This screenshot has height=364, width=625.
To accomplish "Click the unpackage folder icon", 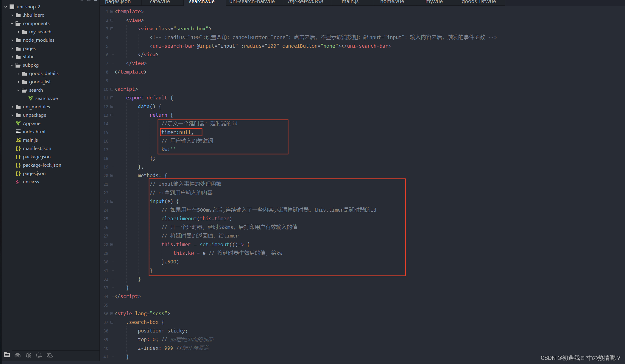I will click(18, 115).
